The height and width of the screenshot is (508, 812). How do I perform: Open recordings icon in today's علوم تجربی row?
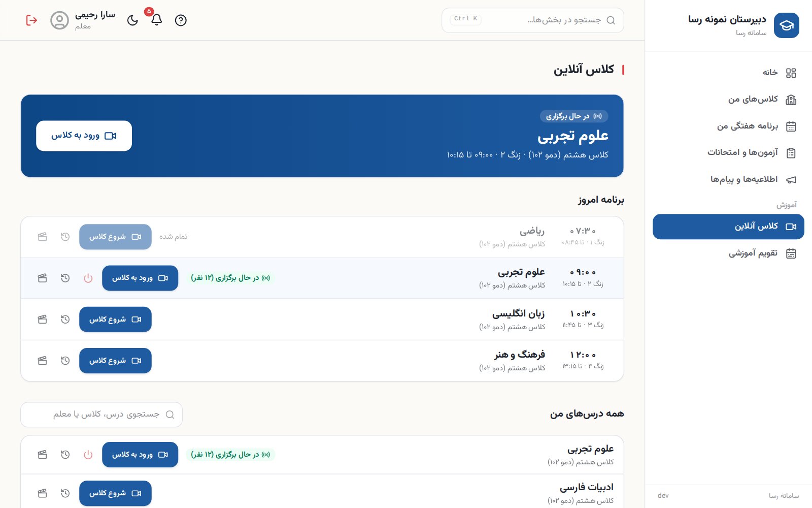point(42,278)
